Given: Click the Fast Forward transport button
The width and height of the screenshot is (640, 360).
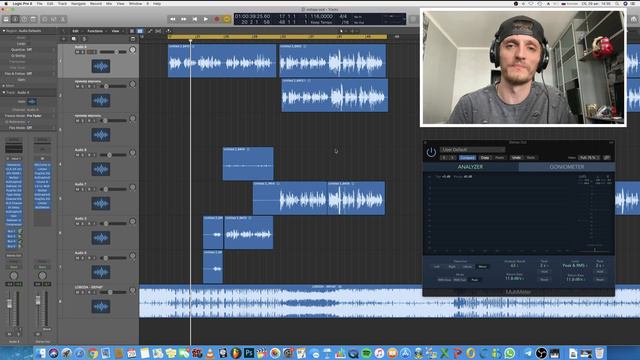Looking at the screenshot, I should pos(184,19).
